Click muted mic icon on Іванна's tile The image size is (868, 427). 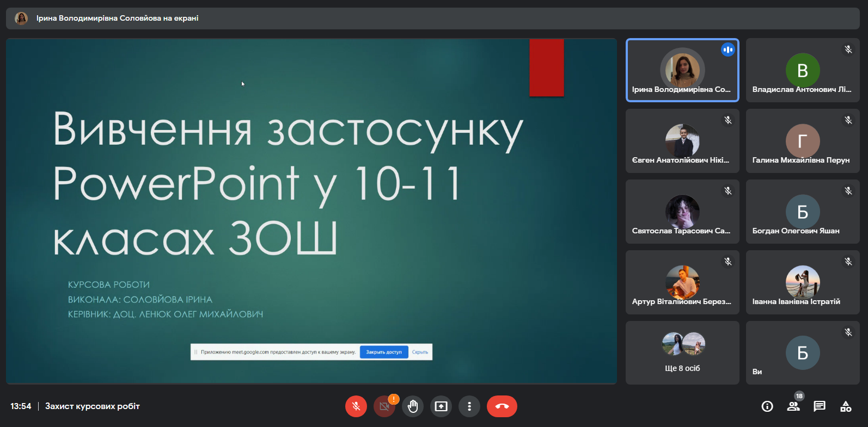point(848,262)
